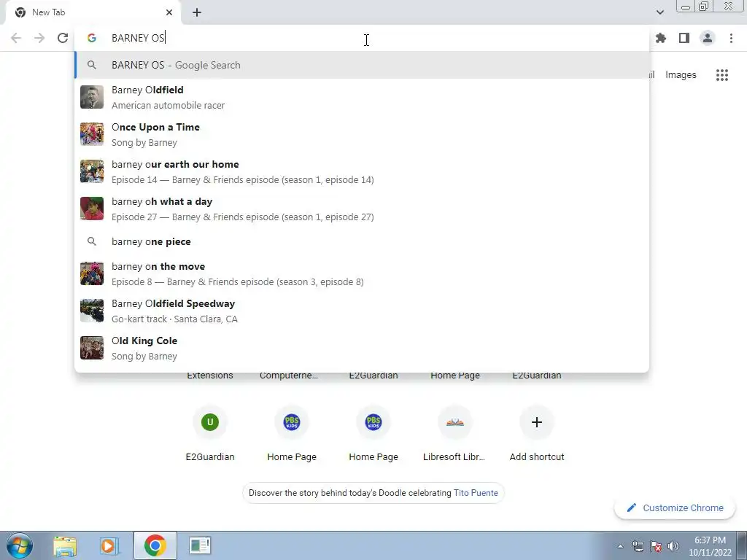
Task: Select barney one piece suggestion
Action: 362,241
